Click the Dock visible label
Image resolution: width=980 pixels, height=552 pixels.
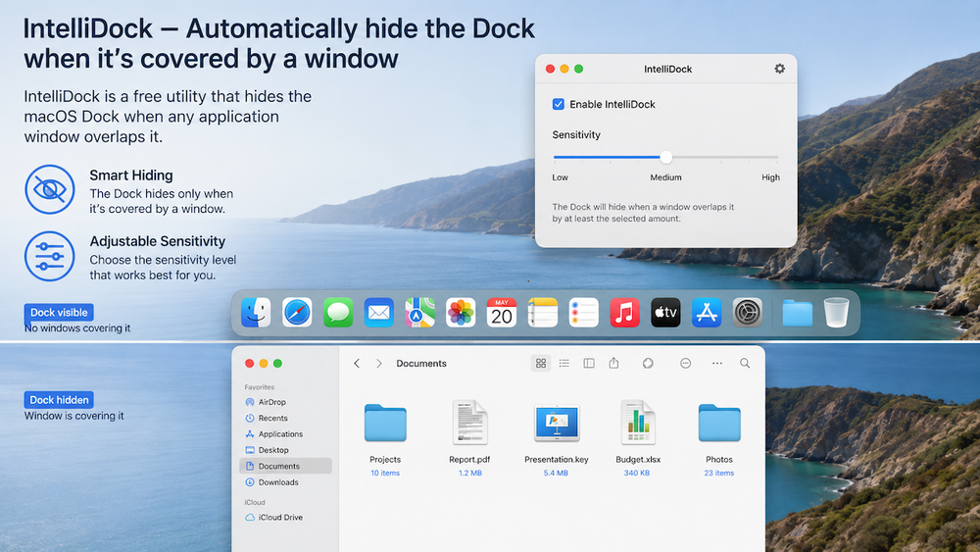60,313
